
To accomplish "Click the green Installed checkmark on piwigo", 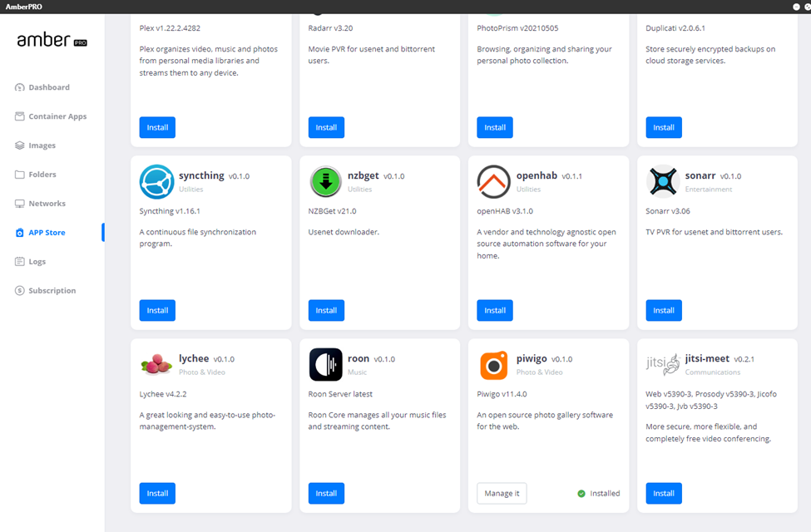I will (x=581, y=494).
